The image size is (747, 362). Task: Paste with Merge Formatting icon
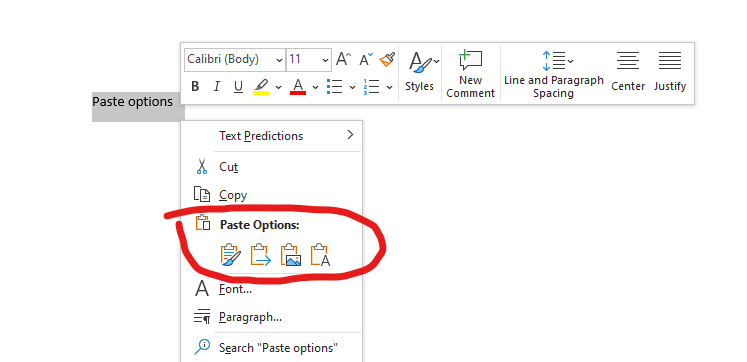click(261, 255)
